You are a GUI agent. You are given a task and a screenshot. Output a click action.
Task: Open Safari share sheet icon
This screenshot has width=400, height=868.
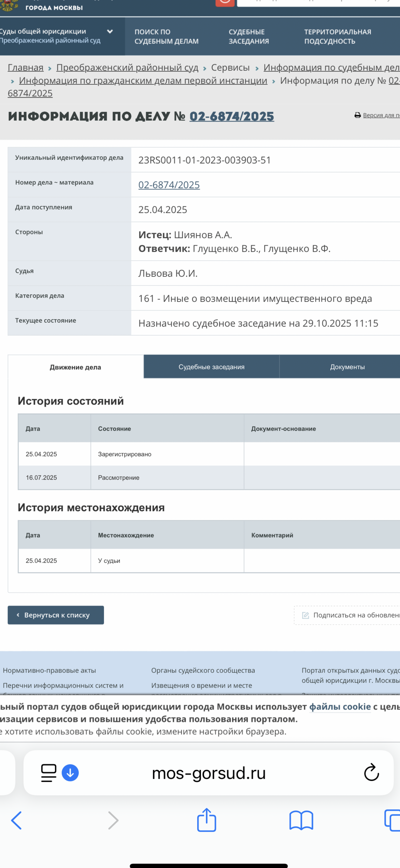coord(206,820)
